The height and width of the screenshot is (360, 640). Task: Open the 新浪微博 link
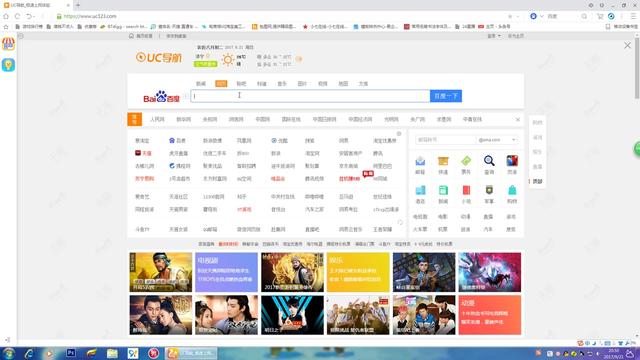(212, 140)
